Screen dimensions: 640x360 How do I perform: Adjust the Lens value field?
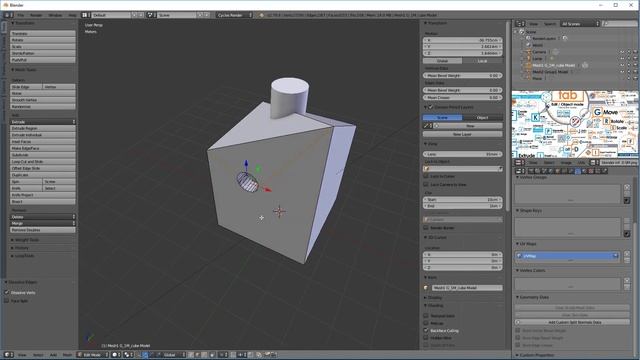coord(462,154)
